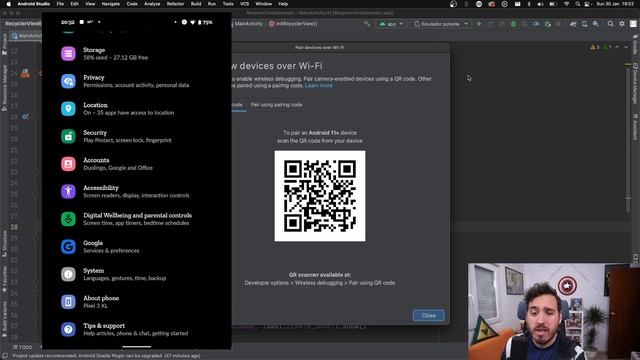640x360 pixels.
Task: Open the Android profiler toolbar icon
Action: coord(536,24)
